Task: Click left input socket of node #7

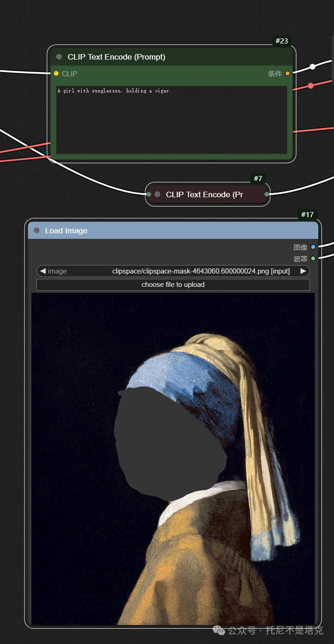Action: (149, 194)
